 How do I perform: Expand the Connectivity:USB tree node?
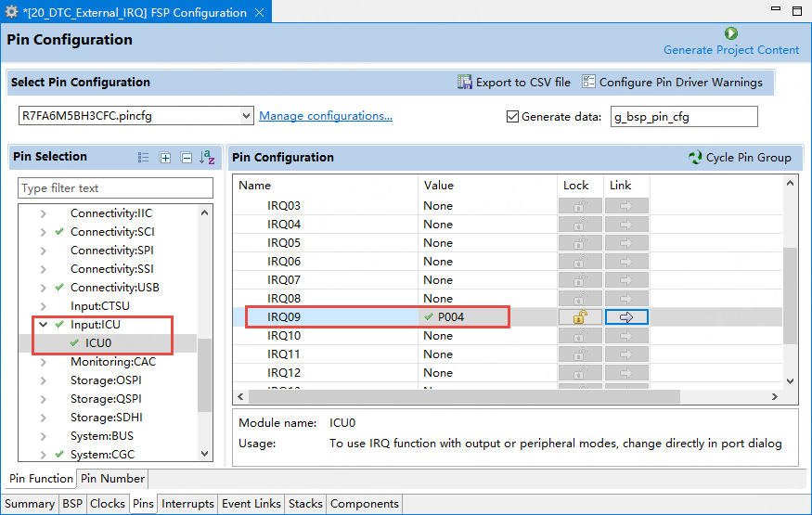pos(43,288)
